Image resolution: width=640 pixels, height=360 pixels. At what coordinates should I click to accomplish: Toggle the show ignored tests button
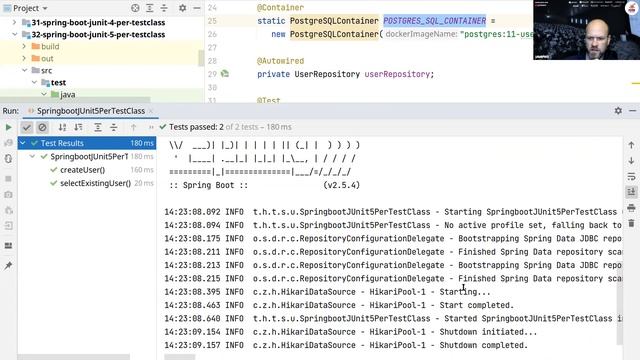click(42, 127)
